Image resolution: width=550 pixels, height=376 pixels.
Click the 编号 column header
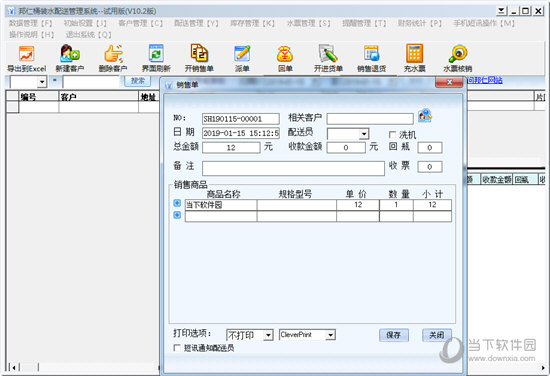click(x=39, y=96)
